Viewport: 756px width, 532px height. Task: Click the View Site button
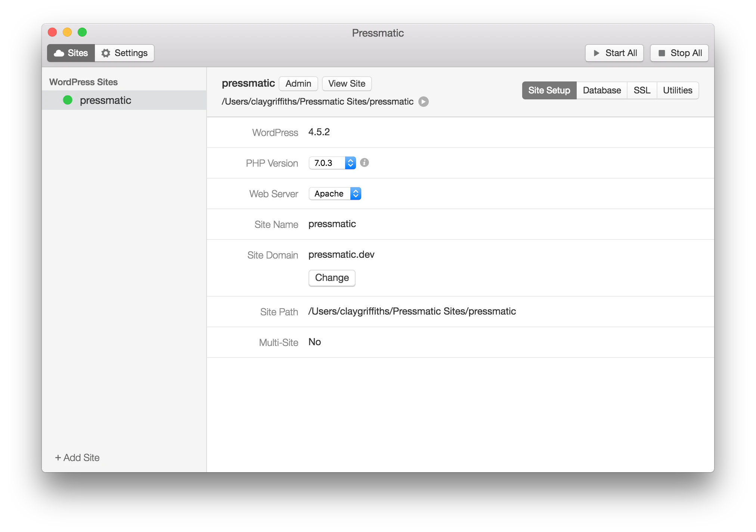pyautogui.click(x=347, y=84)
